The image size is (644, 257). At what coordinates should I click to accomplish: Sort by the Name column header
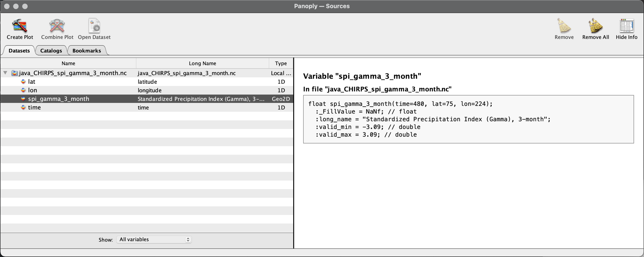(x=68, y=63)
